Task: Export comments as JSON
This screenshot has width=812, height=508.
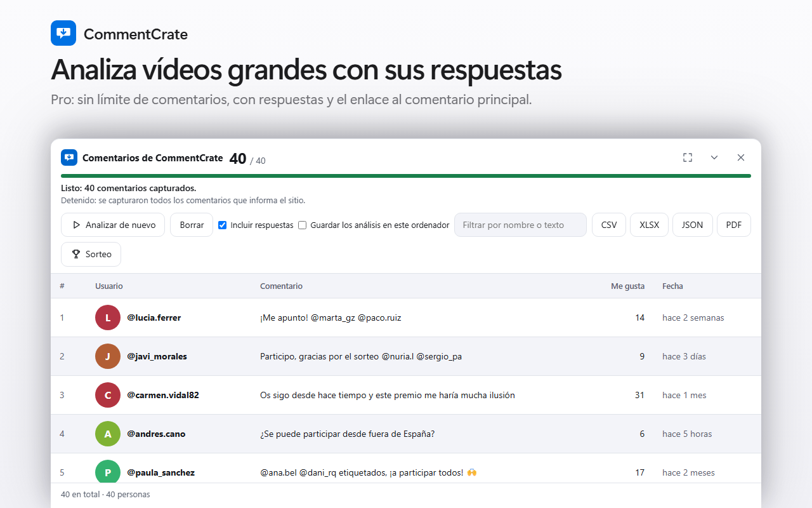Action: pos(692,225)
